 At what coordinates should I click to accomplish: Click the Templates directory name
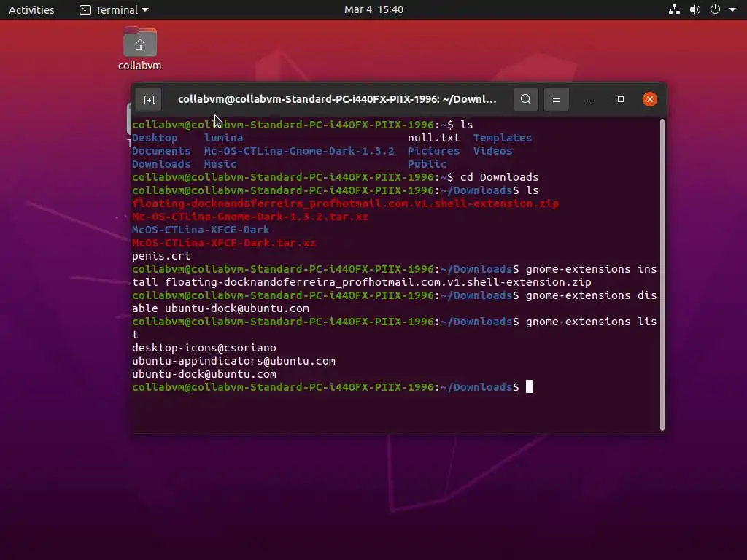coord(502,138)
